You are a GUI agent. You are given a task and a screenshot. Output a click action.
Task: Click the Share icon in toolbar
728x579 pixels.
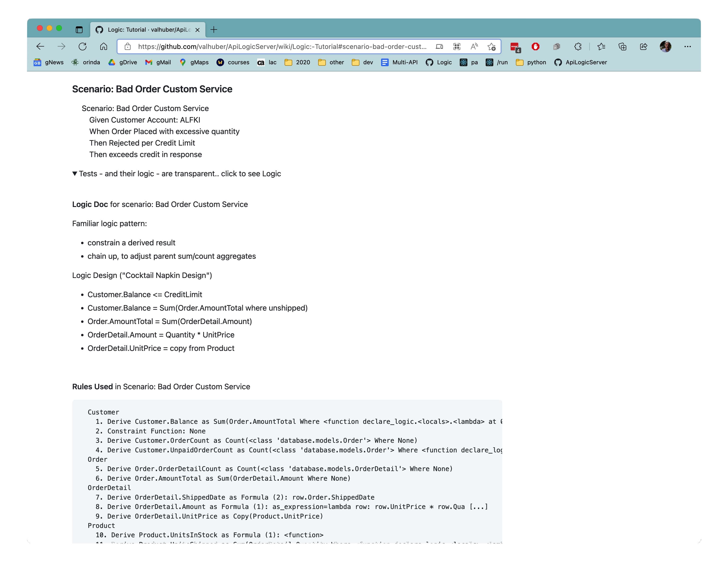tap(644, 47)
